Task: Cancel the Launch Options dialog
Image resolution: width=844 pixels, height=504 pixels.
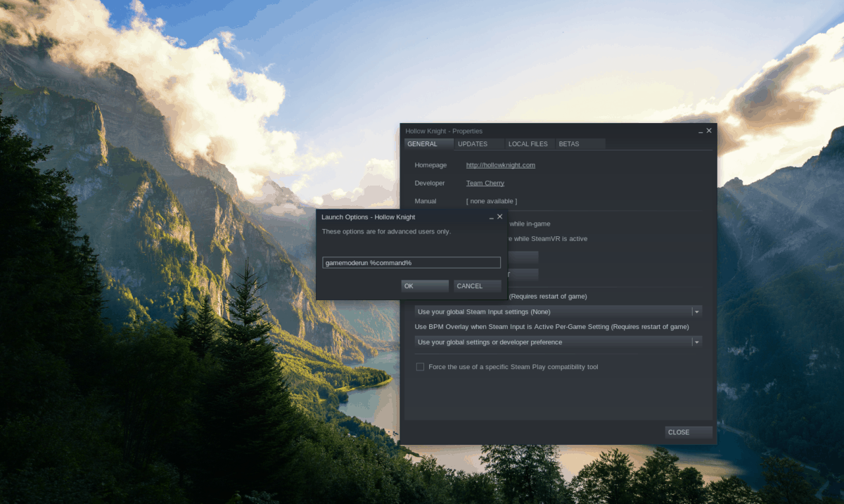Action: [x=478, y=286]
